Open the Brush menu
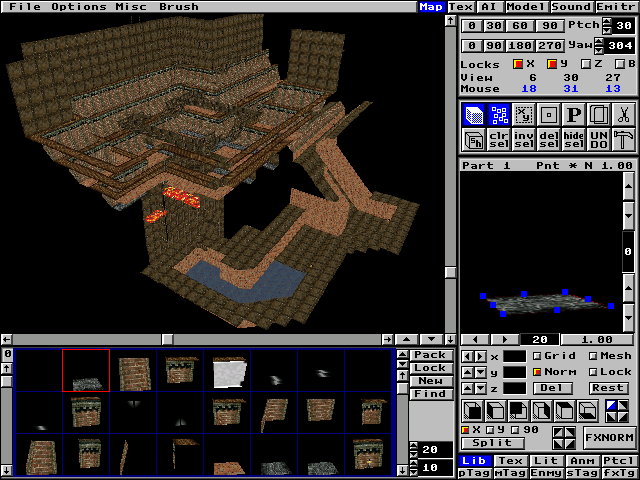 (179, 7)
